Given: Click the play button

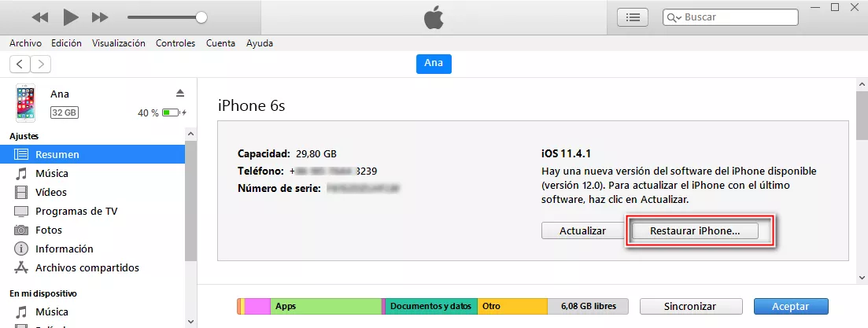Looking at the screenshot, I should coord(71,17).
